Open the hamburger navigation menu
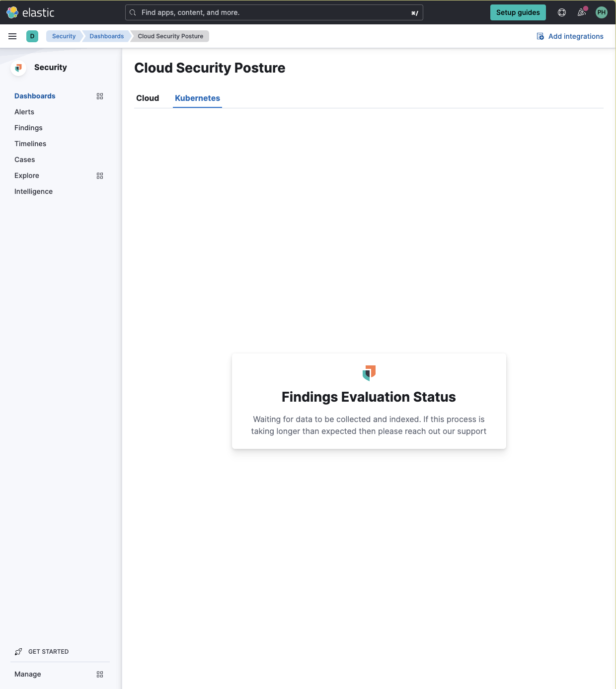This screenshot has height=689, width=616. (12, 36)
